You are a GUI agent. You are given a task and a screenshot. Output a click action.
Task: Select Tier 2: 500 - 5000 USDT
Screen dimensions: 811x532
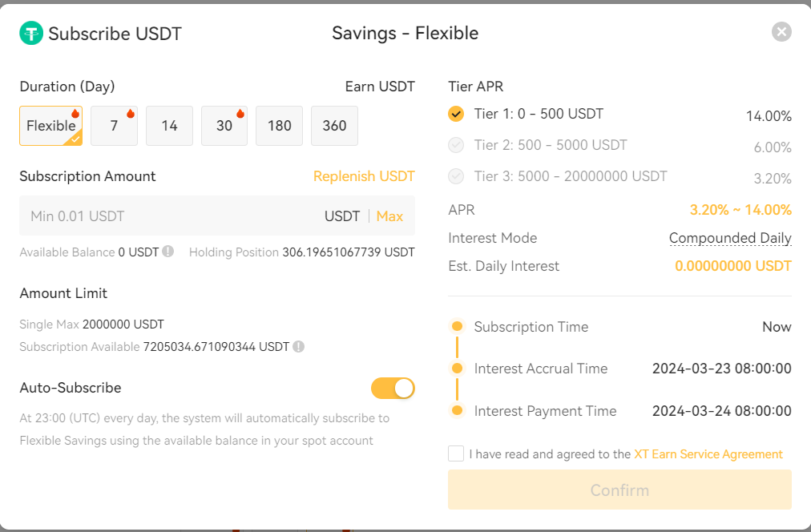[551, 145]
